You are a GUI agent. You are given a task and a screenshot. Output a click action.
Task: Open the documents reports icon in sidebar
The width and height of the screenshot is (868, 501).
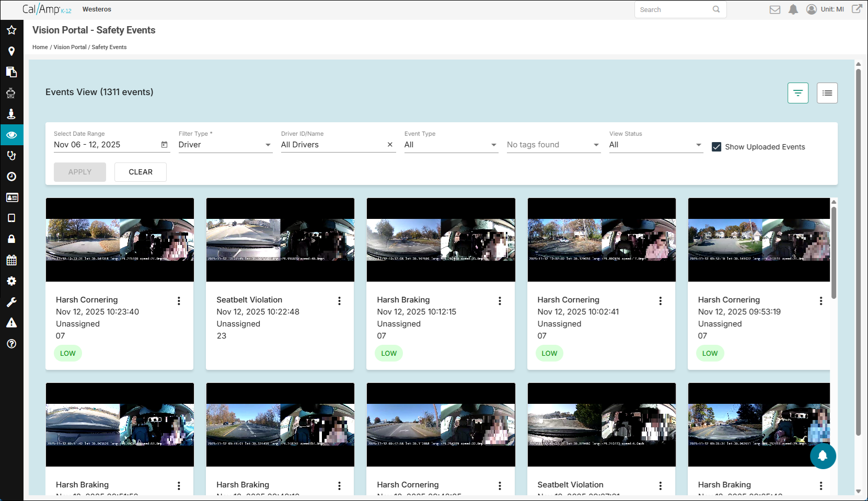point(11,72)
